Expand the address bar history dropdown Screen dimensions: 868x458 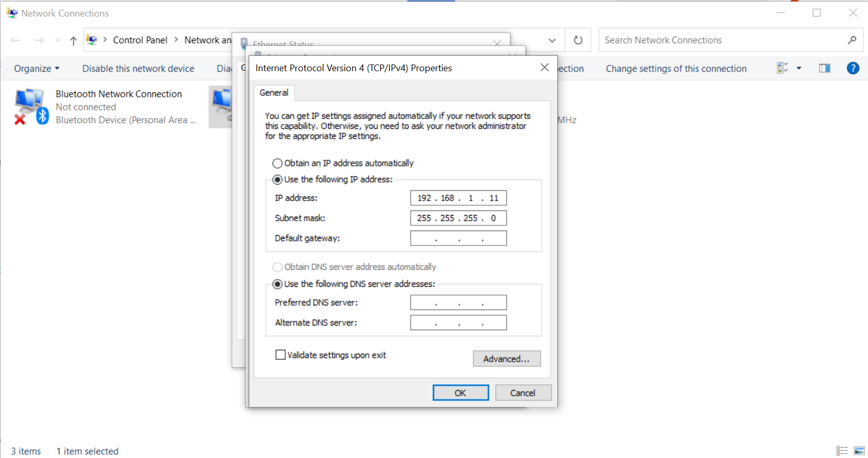coord(552,40)
